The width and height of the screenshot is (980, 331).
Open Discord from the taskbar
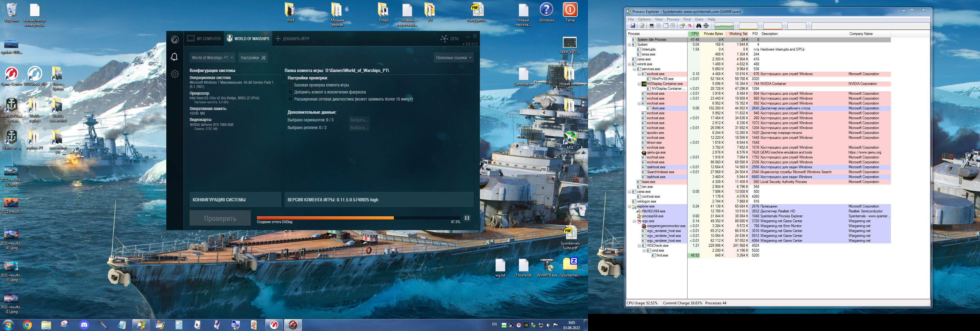tap(84, 325)
